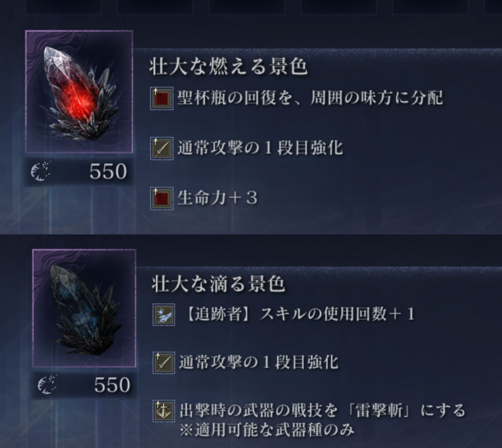502x448 pixels.
Task: Click the red 生命力+3 effect icon
Action: [x=162, y=198]
